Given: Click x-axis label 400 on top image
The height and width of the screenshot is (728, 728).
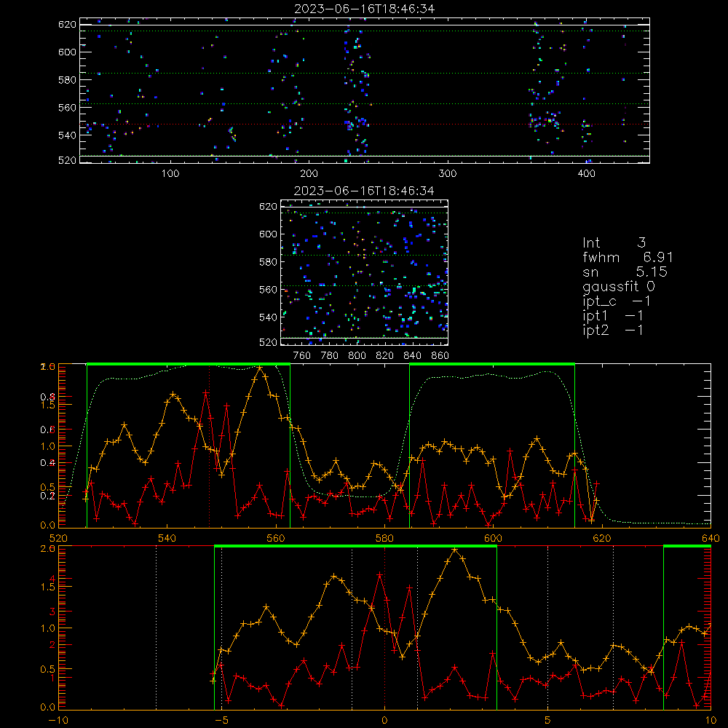Looking at the screenshot, I should (x=586, y=174).
